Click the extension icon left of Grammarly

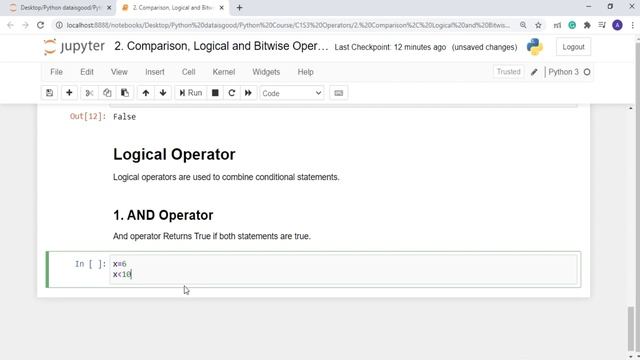coord(557,25)
